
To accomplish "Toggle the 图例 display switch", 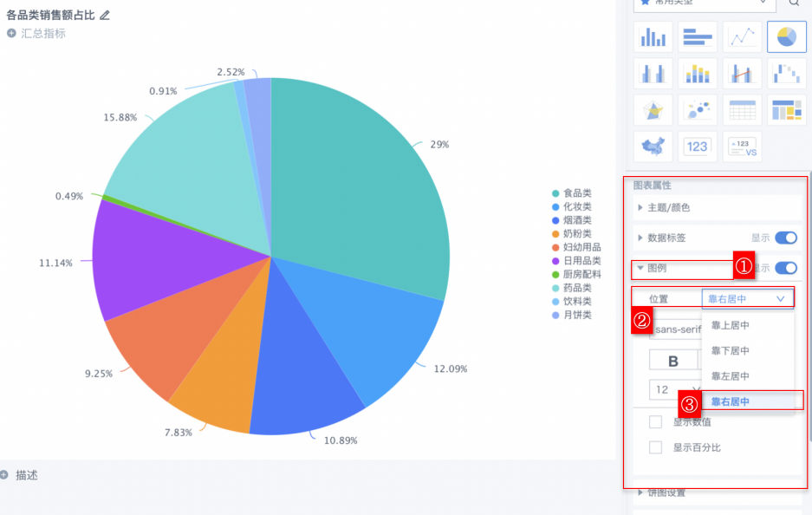I will click(785, 268).
